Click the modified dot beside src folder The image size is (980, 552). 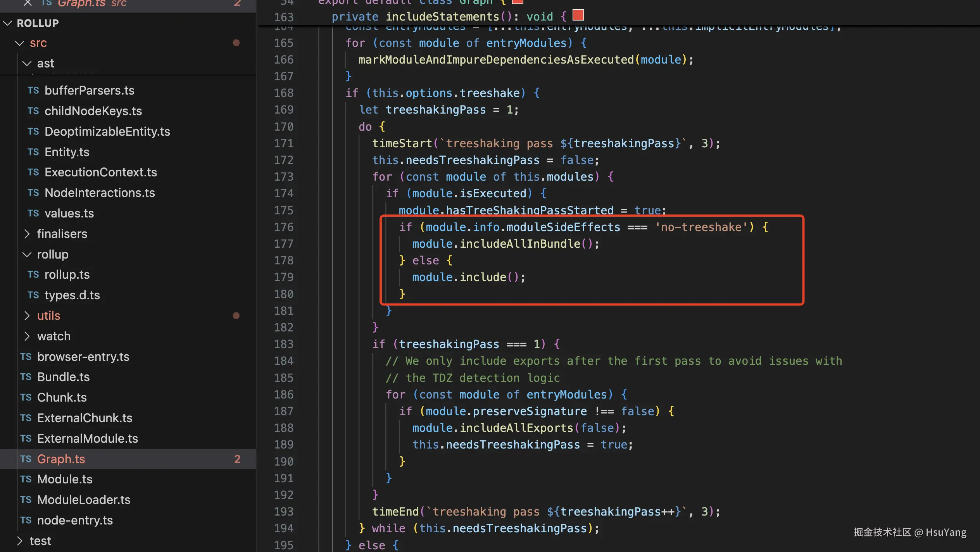coord(236,43)
